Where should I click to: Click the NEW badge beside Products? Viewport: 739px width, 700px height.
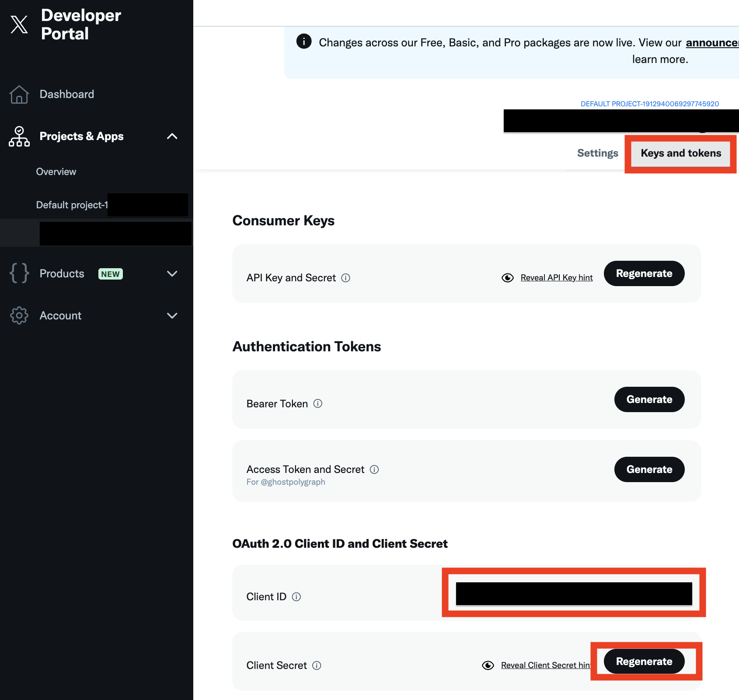(x=111, y=274)
